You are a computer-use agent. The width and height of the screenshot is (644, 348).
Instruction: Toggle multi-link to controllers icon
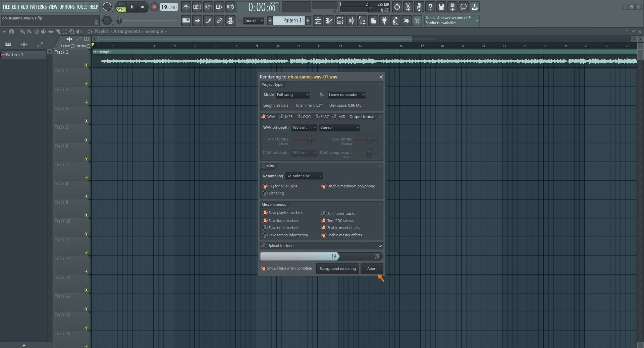(x=219, y=21)
